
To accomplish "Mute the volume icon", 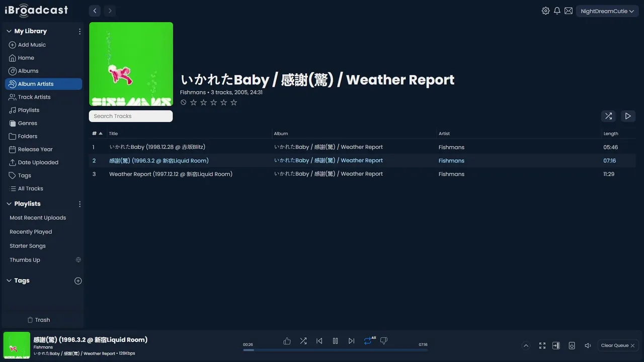I will click(x=588, y=345).
